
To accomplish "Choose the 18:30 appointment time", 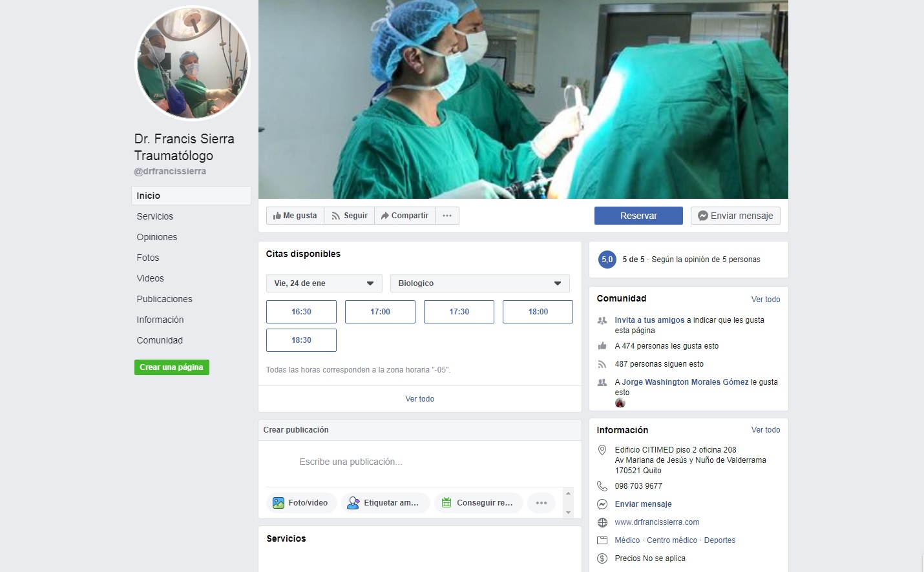I will [x=301, y=340].
